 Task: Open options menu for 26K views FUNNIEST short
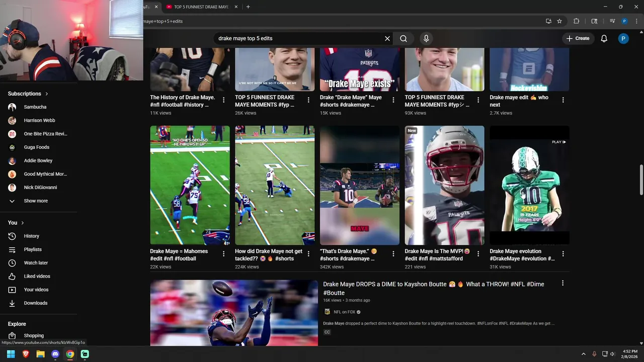point(308,100)
